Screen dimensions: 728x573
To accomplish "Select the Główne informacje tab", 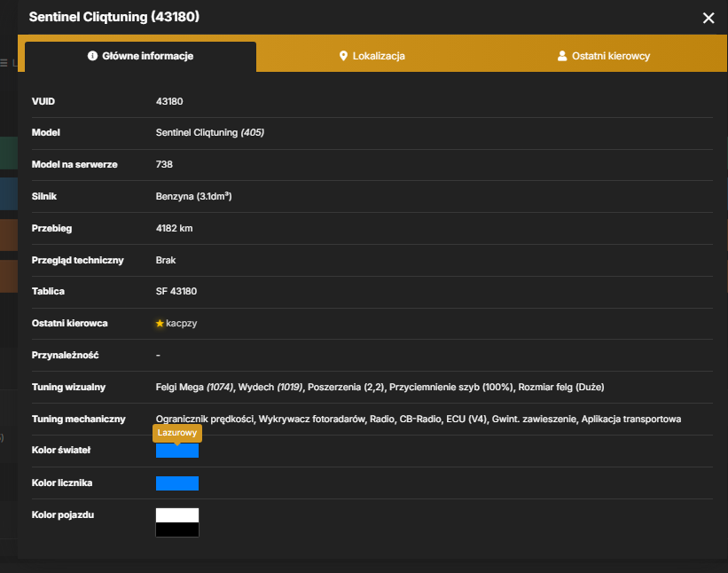I will tap(140, 56).
